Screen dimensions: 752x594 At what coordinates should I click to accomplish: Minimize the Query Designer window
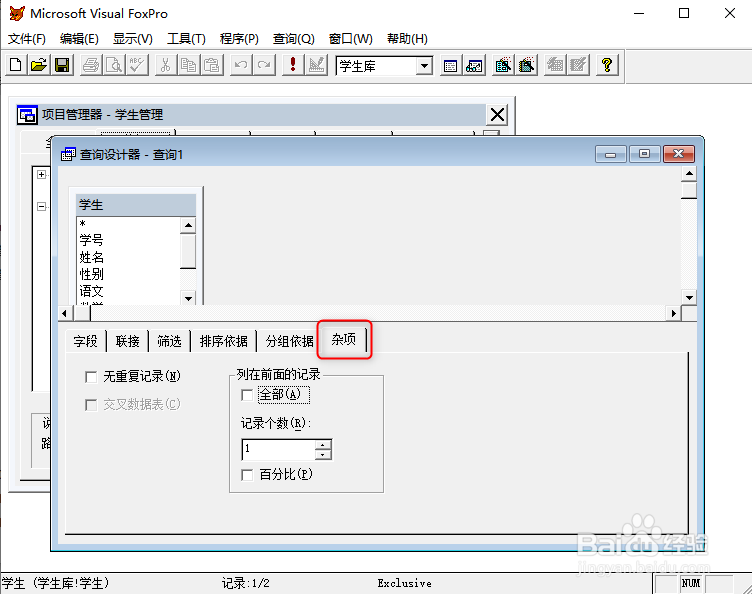click(611, 154)
